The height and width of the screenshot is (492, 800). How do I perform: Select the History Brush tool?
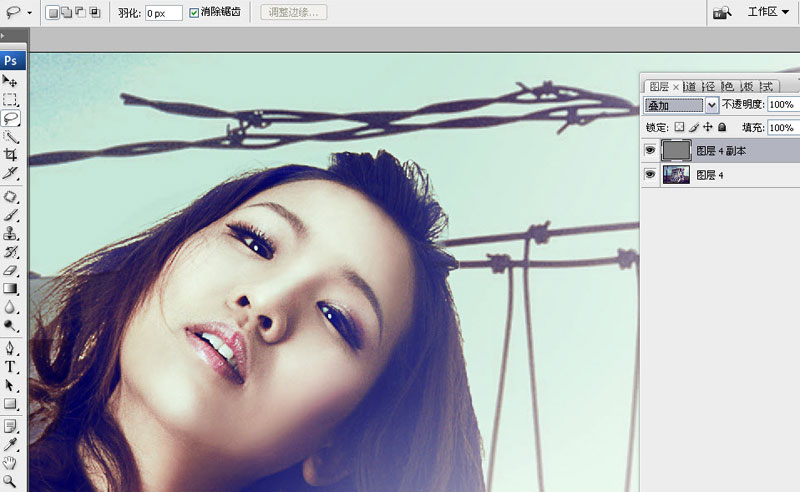(x=10, y=252)
